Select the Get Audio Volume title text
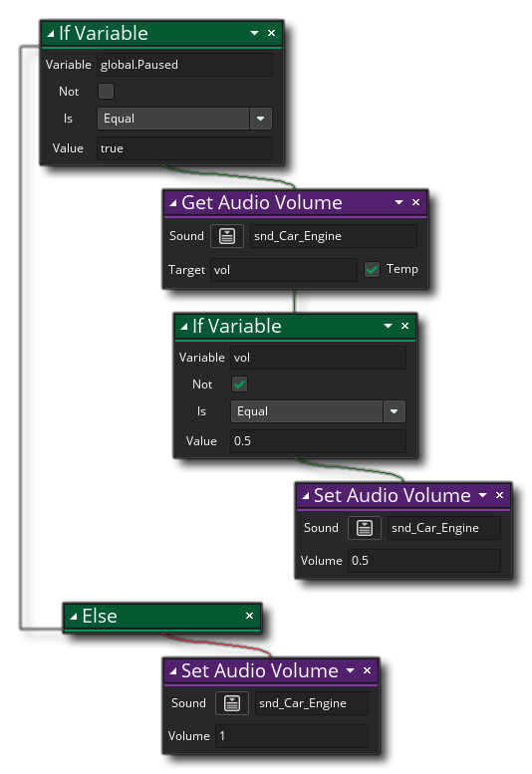Image resolution: width=532 pixels, height=774 pixels. [x=262, y=203]
